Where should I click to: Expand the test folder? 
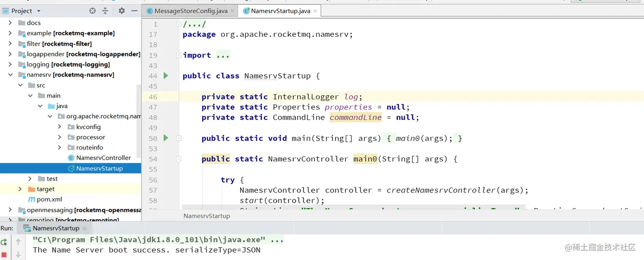pyautogui.click(x=30, y=179)
